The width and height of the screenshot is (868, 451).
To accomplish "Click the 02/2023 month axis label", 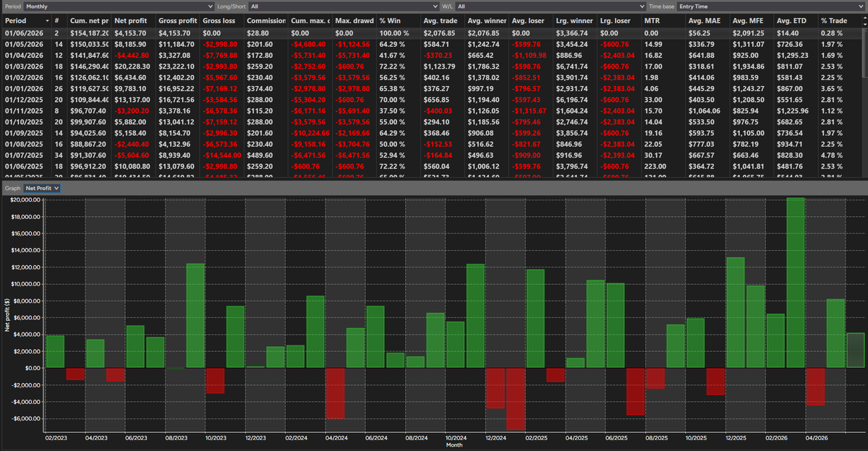I will tap(56, 437).
